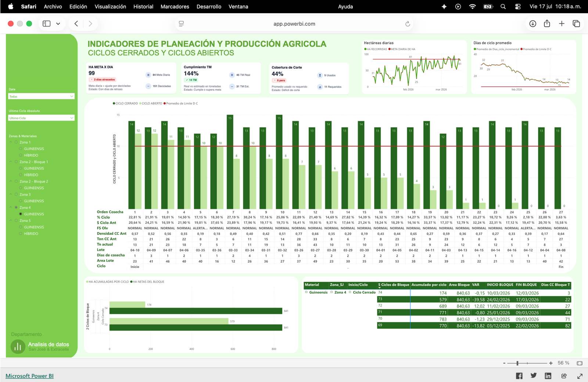Sort by the Area Bloque column header

point(459,285)
